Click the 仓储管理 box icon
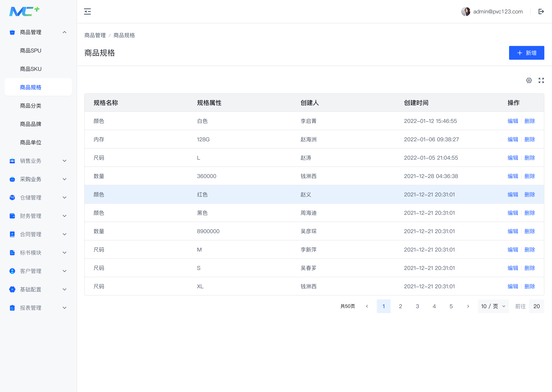The image size is (552, 392). click(12, 198)
